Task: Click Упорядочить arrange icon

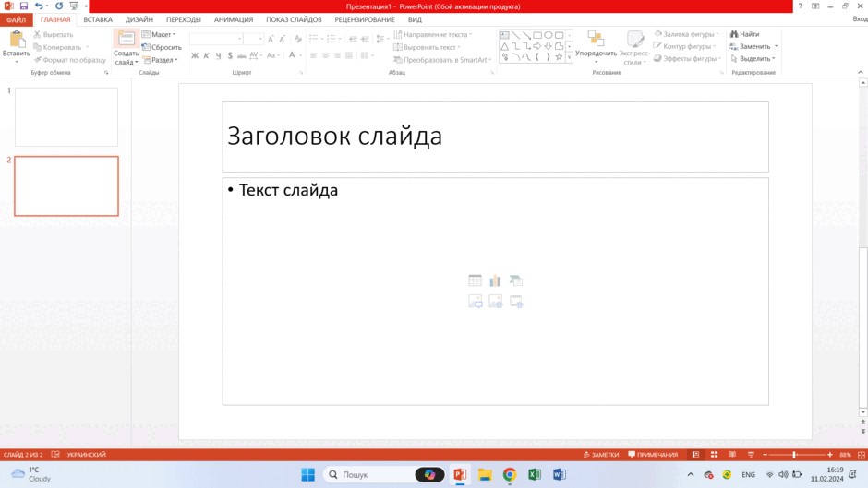Action: (596, 39)
